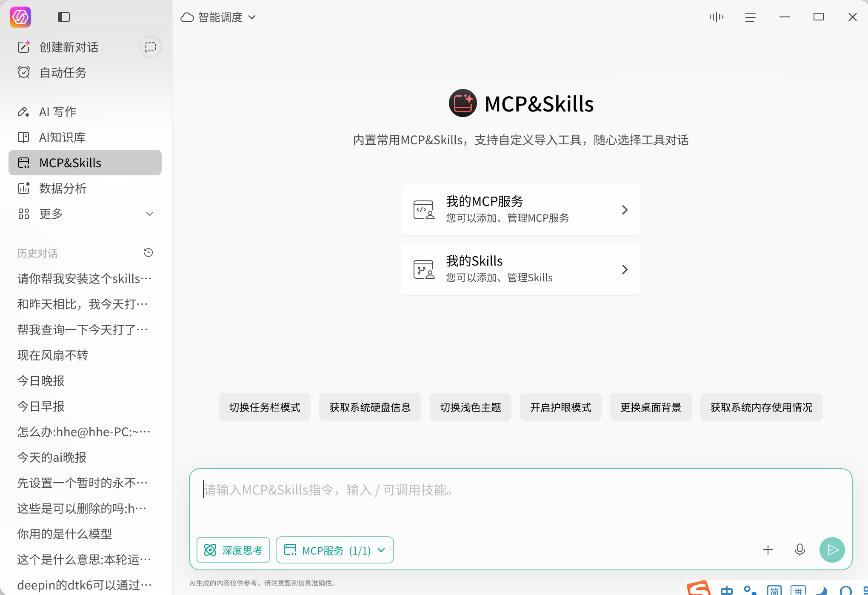
Task: Open the history clock icon beside 历史对话
Action: coord(148,253)
